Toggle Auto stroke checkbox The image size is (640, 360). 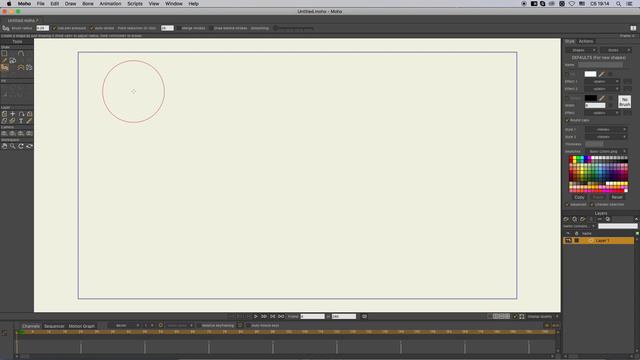(92, 28)
